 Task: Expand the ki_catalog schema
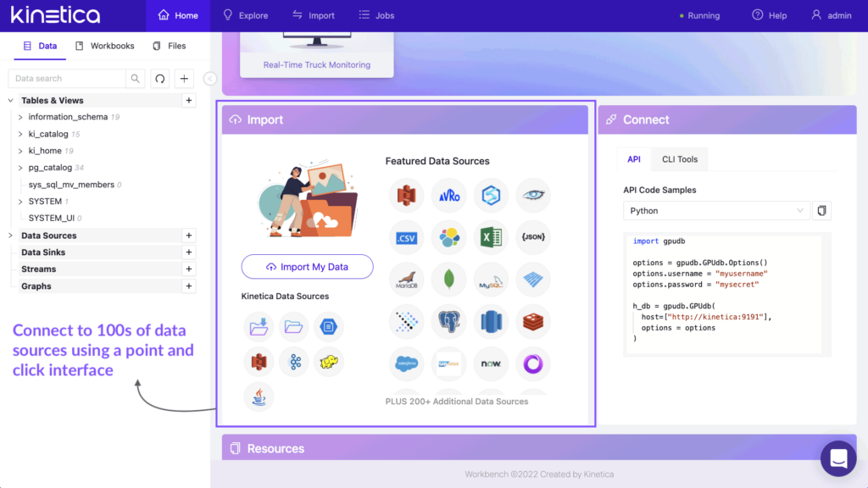[20, 134]
